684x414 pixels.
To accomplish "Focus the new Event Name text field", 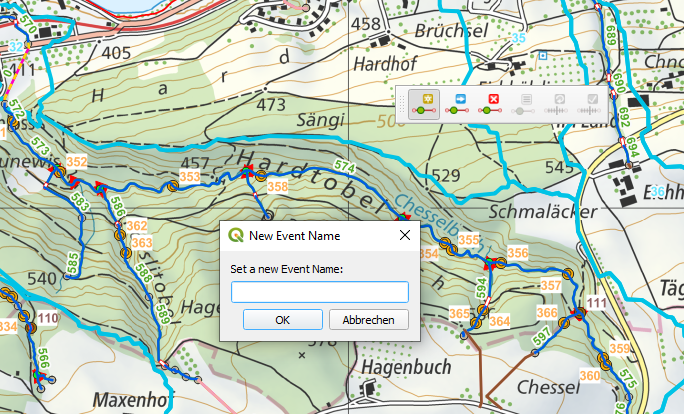I will coord(320,292).
